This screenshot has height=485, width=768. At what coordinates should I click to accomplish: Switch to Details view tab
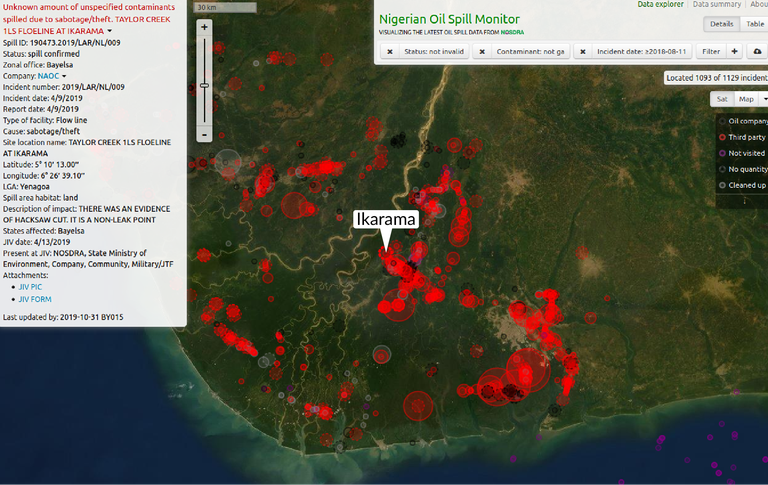tap(721, 24)
